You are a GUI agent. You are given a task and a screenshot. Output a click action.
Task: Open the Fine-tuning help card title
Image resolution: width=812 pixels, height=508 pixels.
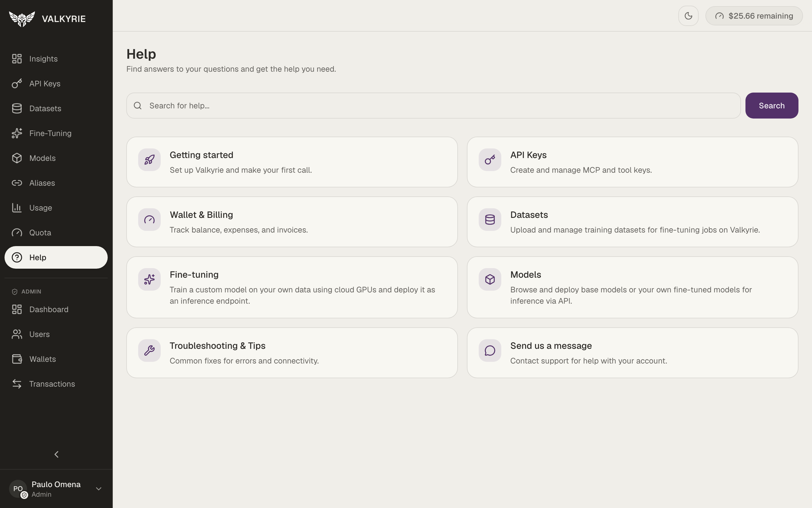point(194,275)
